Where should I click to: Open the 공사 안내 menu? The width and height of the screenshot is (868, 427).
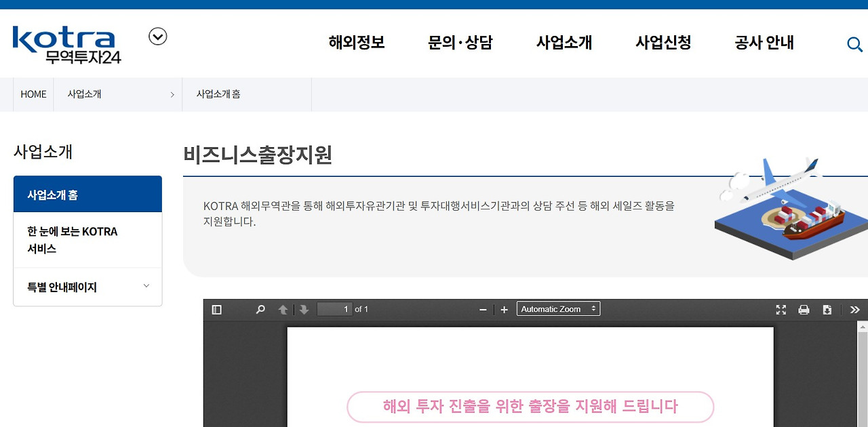click(x=764, y=43)
